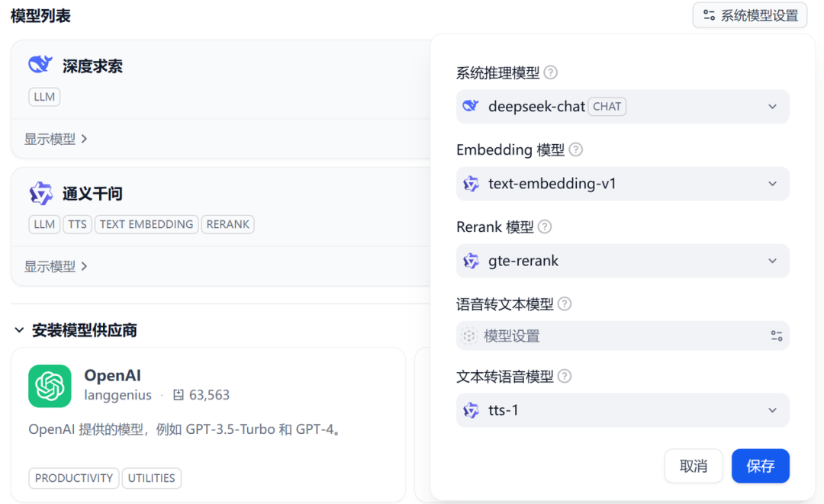Click the Tongyi icon beside tts-1
This screenshot has height=504, width=824.
tap(471, 410)
